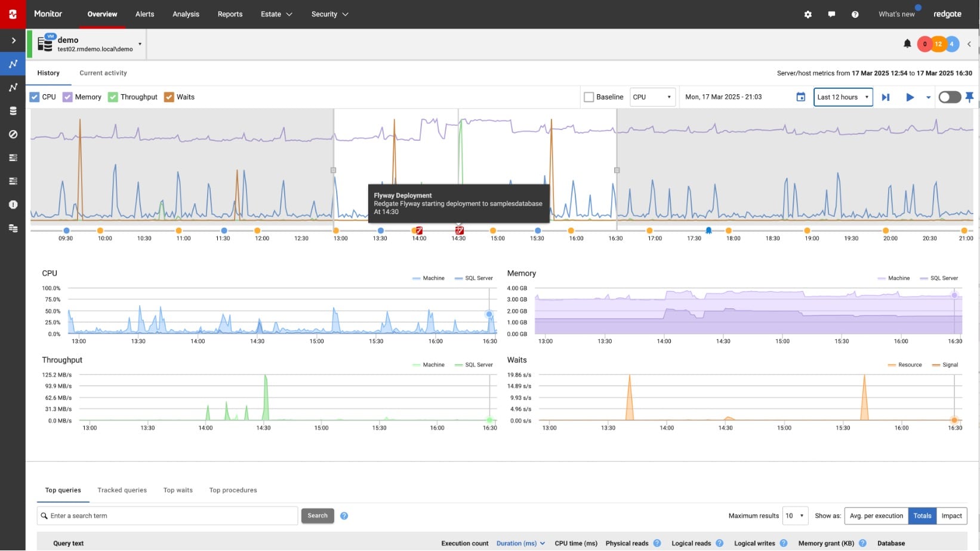
Task: Click the blue 4 alert count badge
Action: 952,44
